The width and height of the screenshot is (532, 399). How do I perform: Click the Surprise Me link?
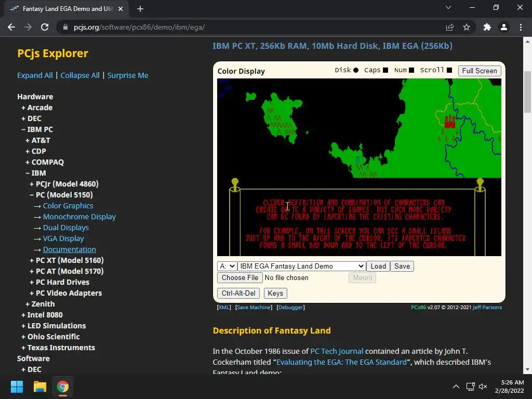pos(128,75)
